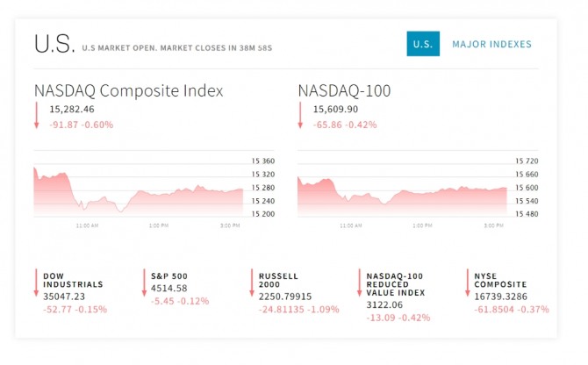Click the S&P 500 down arrow icon
Viewport: 588px width, 365px height.
coord(144,283)
